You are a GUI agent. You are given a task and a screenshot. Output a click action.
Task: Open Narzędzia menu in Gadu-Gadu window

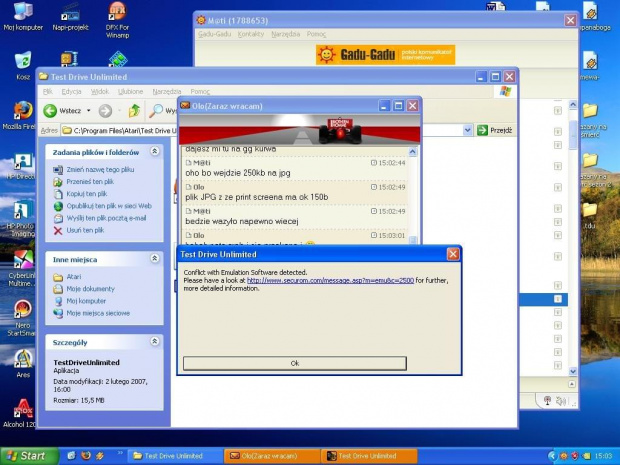[285, 34]
